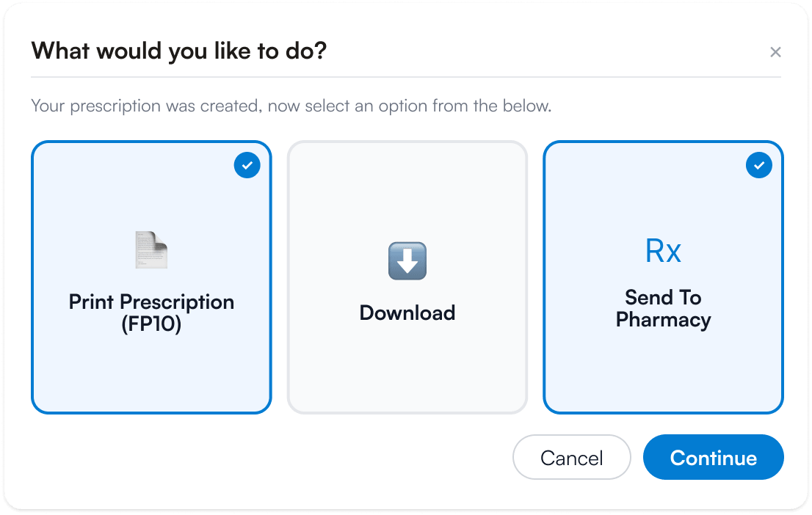The height and width of the screenshot is (515, 812).
Task: Uncheck the checkmark on Send To Pharmacy card
Action: 759,165
